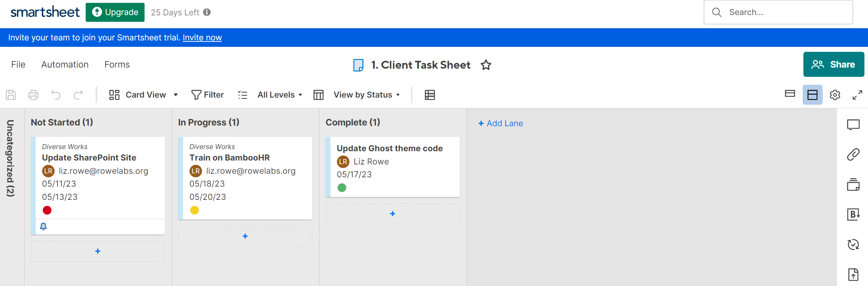This screenshot has width=868, height=286.
Task: Click the levels indent list icon
Action: [243, 95]
